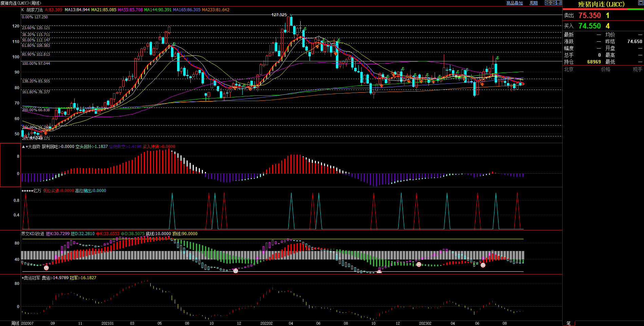Click the leftmost smiley marker in KDJ panel
The width and height of the screenshot is (644, 326).
[46, 268]
